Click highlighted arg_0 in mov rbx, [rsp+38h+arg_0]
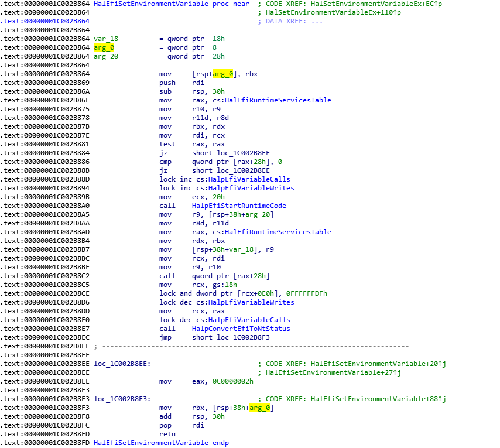The height and width of the screenshot is (448, 500). (259, 408)
